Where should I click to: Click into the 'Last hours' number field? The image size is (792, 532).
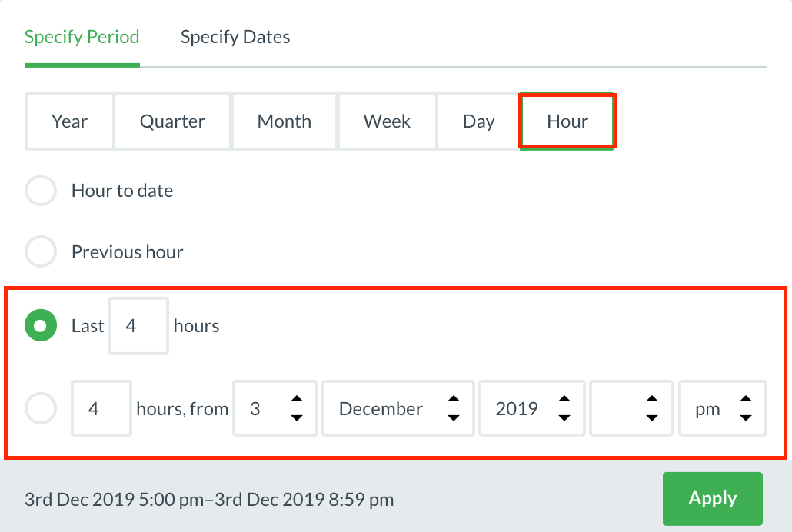(x=138, y=325)
